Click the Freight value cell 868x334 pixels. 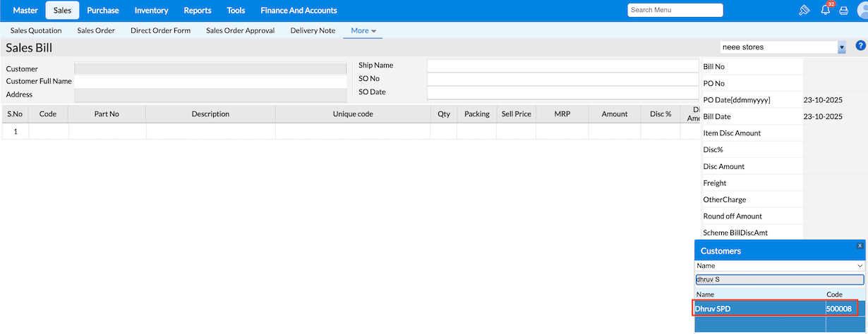pos(835,183)
